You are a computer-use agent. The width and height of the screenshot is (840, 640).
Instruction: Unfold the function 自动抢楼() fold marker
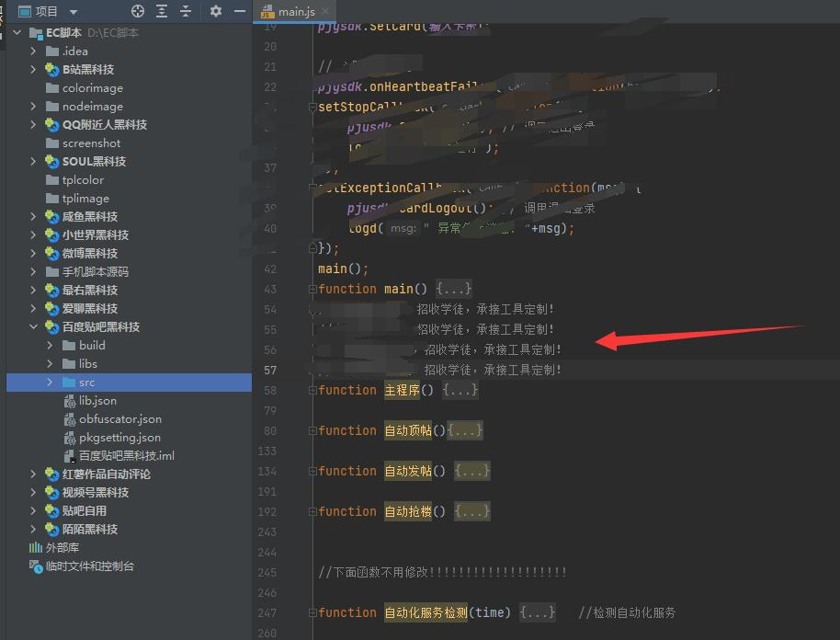point(312,512)
